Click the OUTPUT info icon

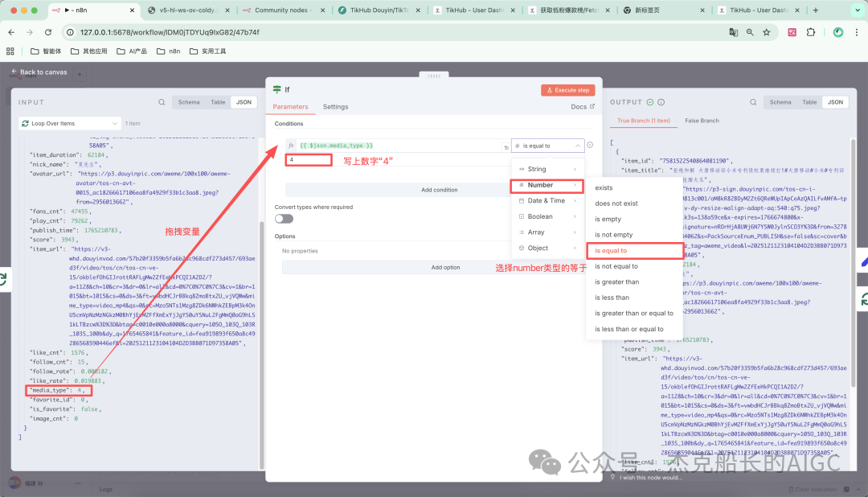pyautogui.click(x=661, y=102)
